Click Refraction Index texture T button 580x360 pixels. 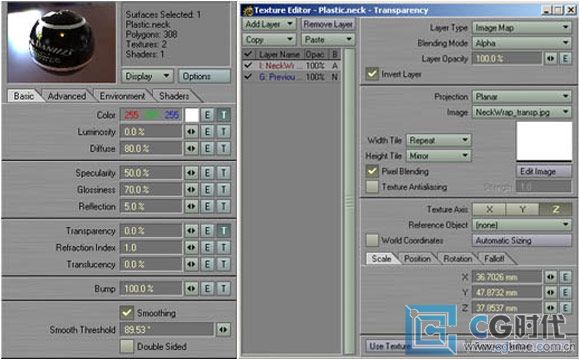coord(223,248)
